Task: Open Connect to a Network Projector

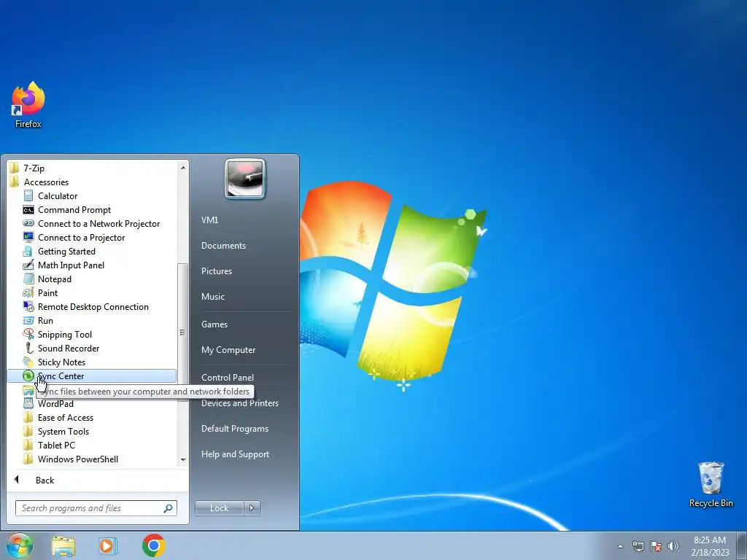Action: [98, 223]
